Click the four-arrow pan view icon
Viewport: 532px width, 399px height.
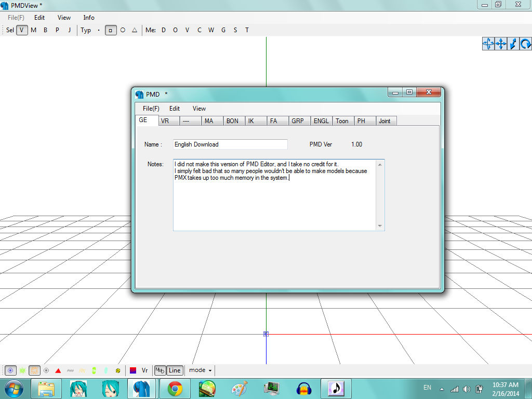501,44
